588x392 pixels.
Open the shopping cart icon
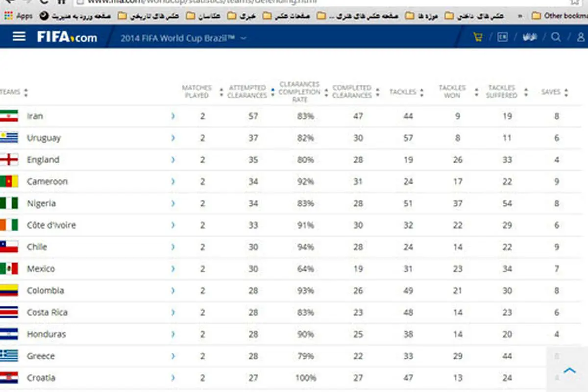point(478,37)
